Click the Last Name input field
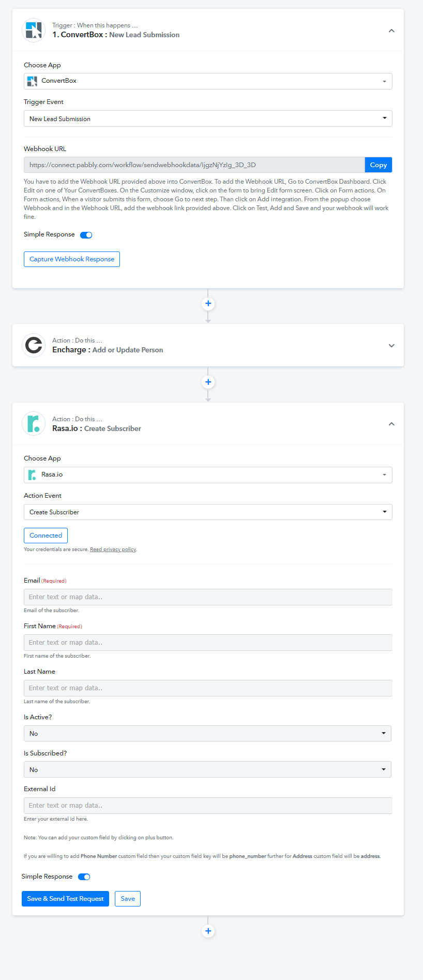This screenshot has height=980, width=423. point(208,688)
